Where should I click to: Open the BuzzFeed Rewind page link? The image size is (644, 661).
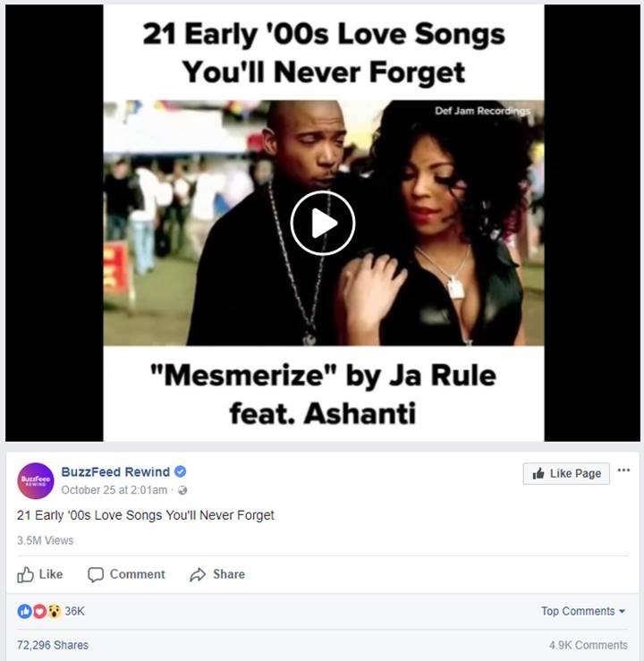(x=115, y=471)
